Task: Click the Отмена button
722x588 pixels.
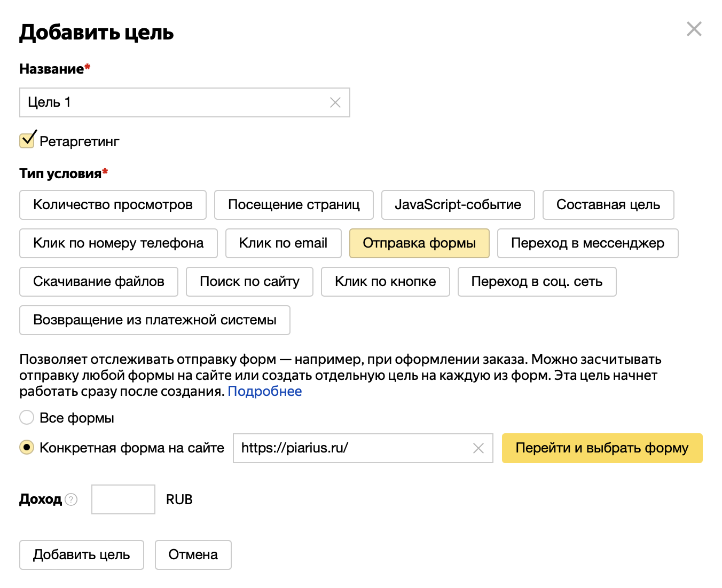Action: pyautogui.click(x=193, y=555)
